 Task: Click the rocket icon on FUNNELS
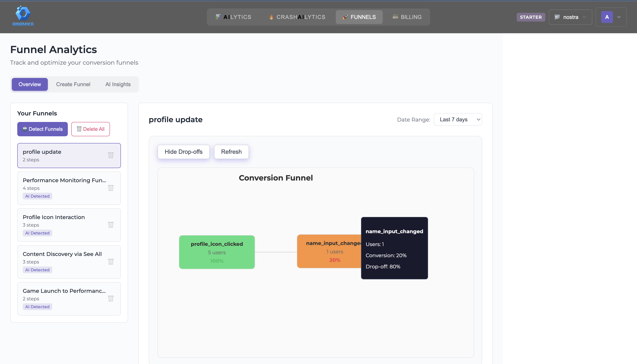click(x=345, y=17)
